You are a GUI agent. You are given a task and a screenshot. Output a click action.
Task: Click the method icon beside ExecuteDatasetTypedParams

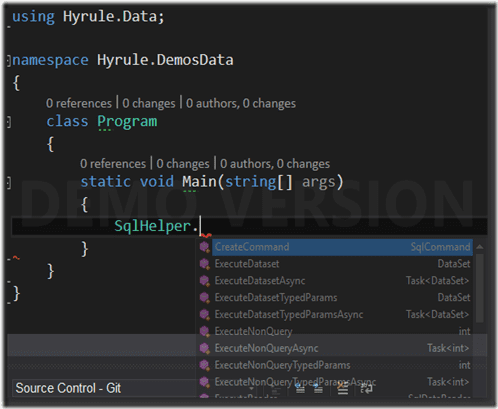tap(204, 298)
